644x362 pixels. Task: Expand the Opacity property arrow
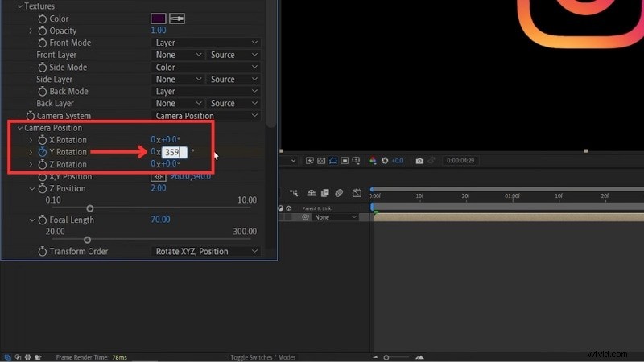31,31
